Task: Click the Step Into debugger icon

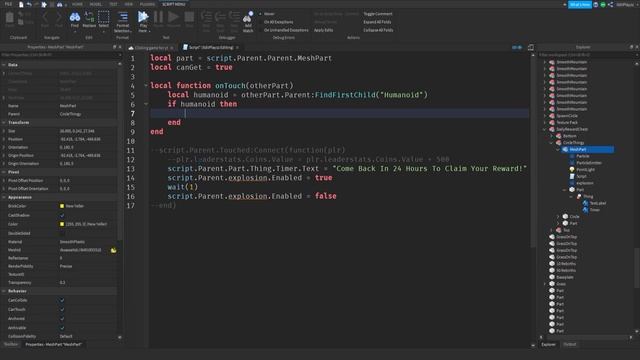Action: 207,17
